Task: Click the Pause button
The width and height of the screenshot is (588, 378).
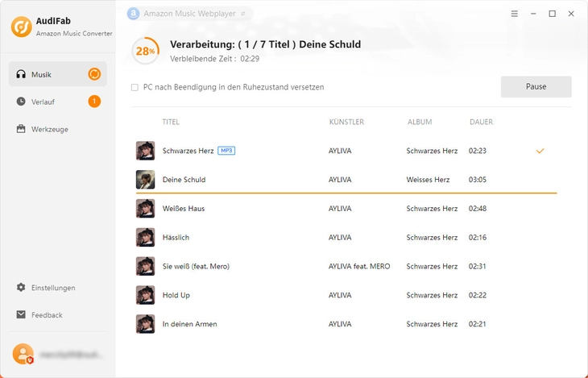Action: pyautogui.click(x=536, y=87)
